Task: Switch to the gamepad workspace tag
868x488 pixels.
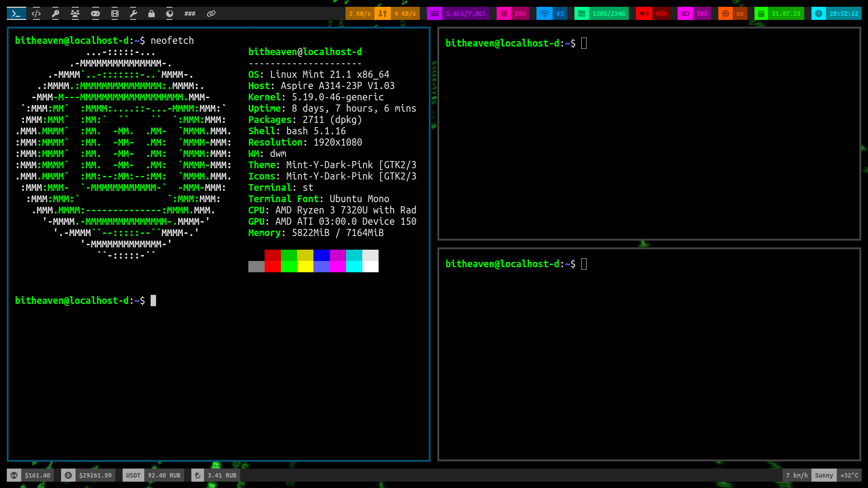Action: [95, 14]
